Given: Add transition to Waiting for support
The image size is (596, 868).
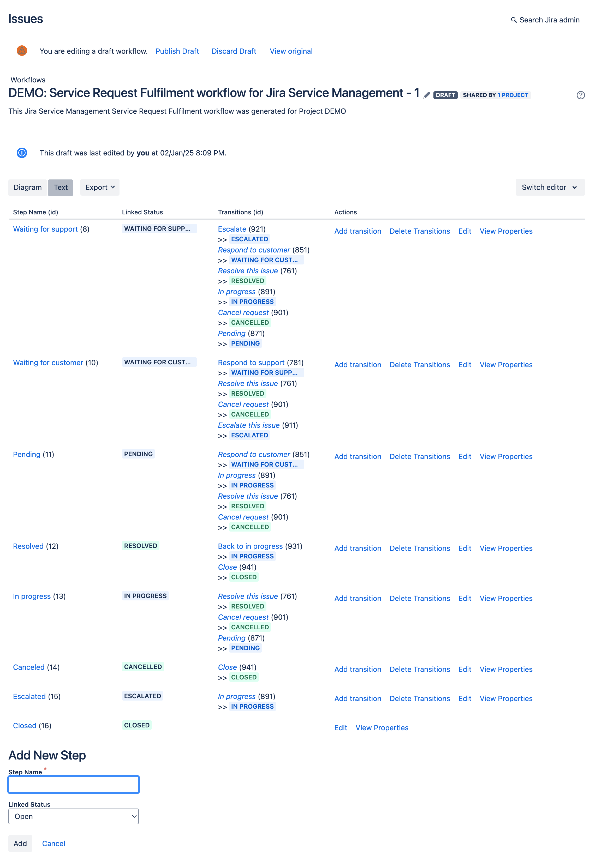Looking at the screenshot, I should [x=357, y=231].
